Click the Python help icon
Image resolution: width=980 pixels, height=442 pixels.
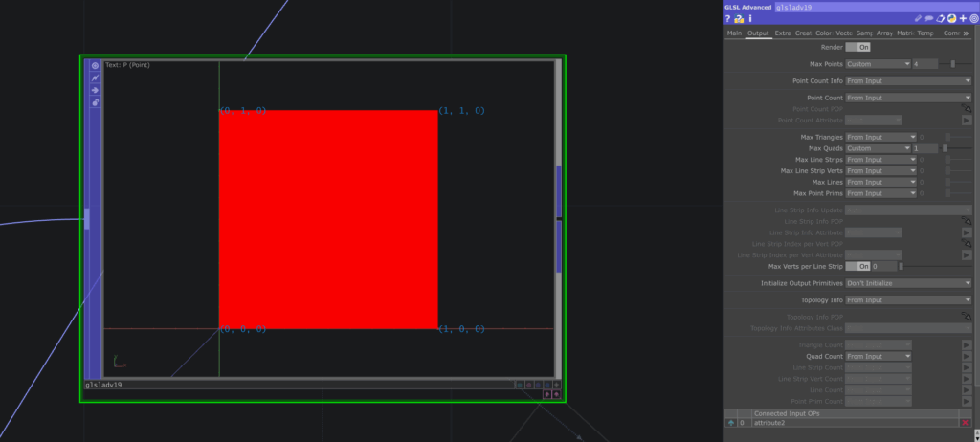(x=740, y=19)
